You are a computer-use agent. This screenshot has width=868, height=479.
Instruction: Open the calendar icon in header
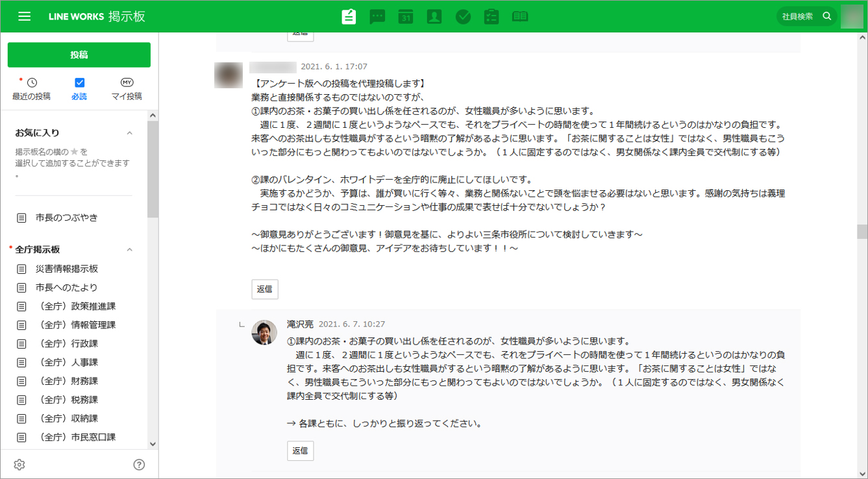(406, 17)
